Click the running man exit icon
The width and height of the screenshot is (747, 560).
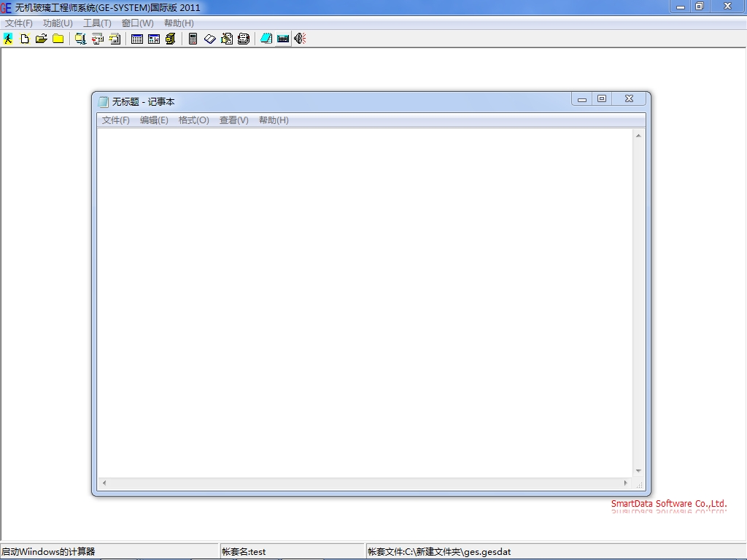point(8,39)
